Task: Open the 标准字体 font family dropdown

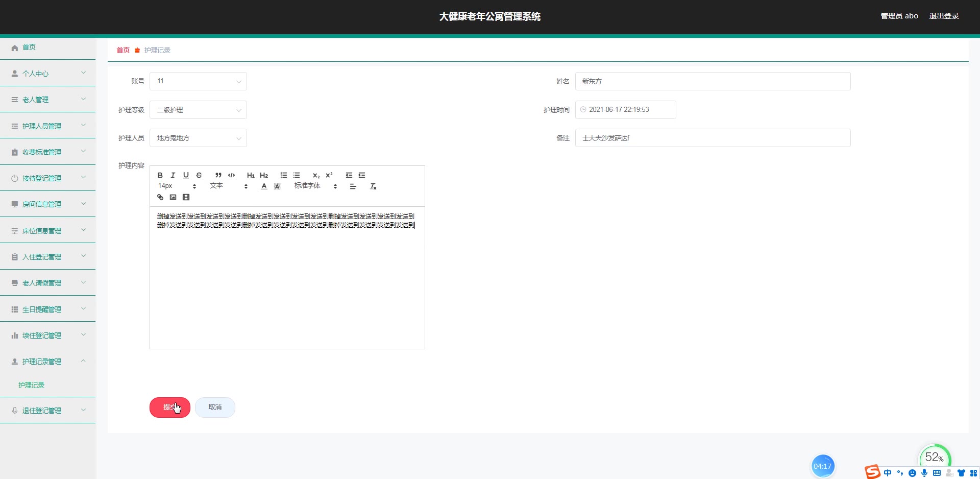Action: 316,186
